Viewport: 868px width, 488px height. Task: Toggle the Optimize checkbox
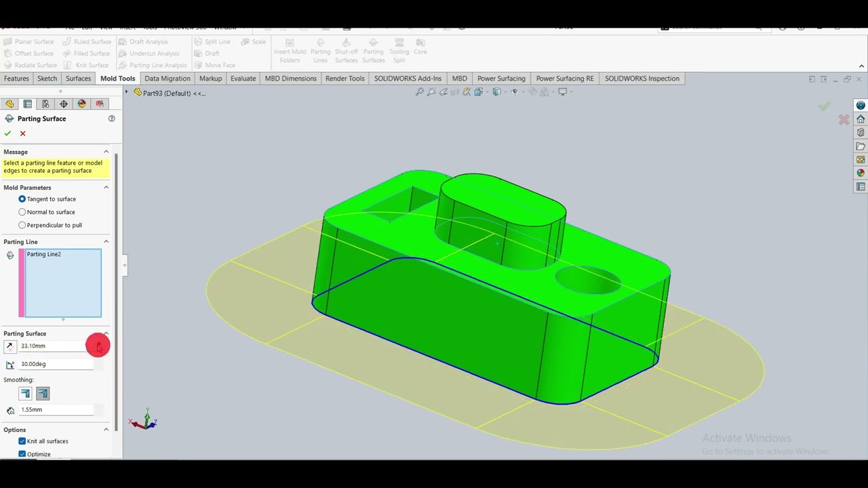(22, 454)
